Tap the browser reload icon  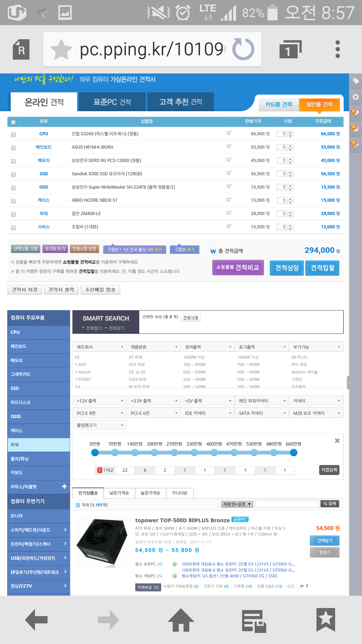243,49
